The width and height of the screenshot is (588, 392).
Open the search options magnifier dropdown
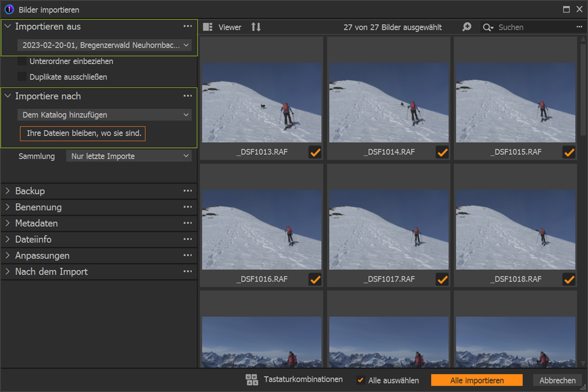488,28
